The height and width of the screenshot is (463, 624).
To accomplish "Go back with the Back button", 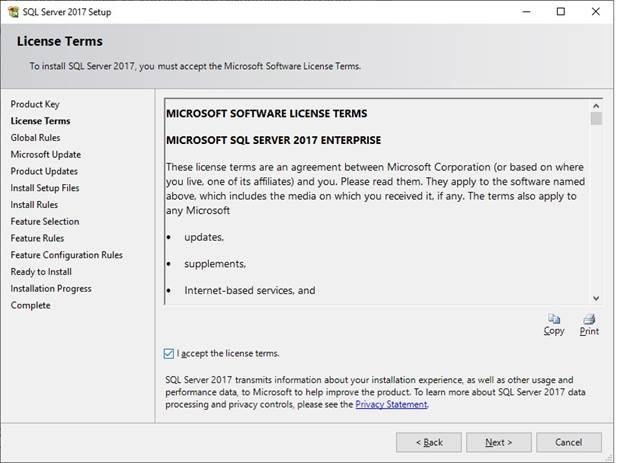I will 429,442.
